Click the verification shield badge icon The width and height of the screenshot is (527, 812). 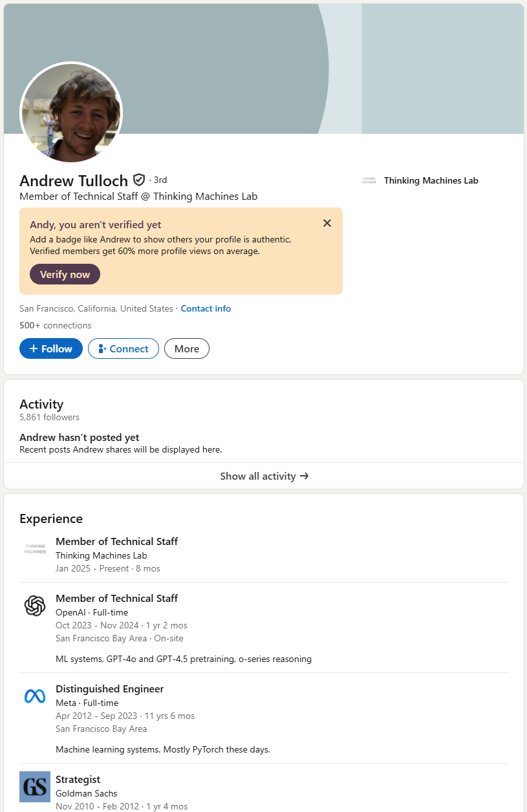pos(139,180)
